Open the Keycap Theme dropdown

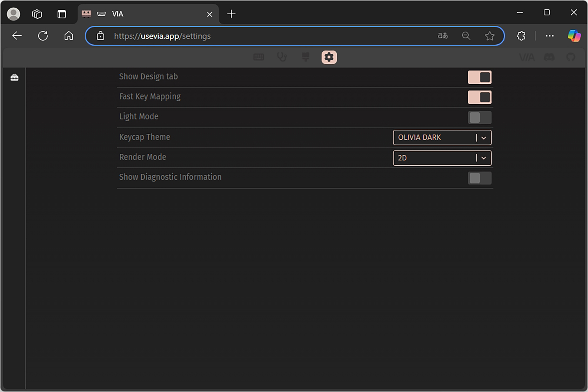(x=442, y=138)
